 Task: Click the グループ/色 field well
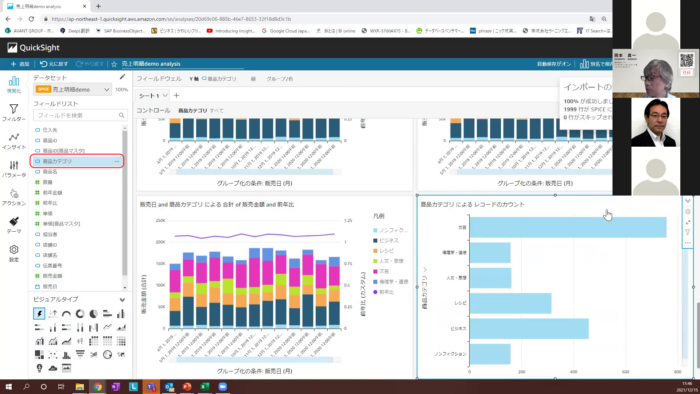click(x=279, y=79)
